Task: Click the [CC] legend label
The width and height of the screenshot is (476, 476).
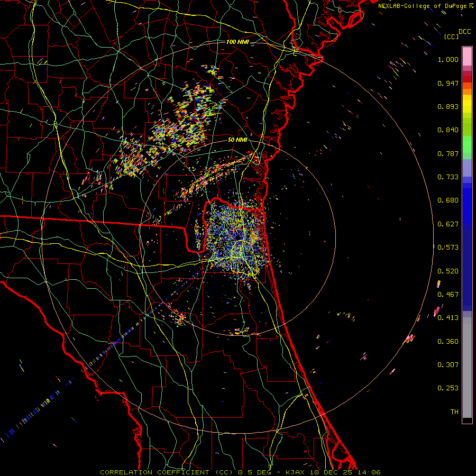Action: point(451,36)
